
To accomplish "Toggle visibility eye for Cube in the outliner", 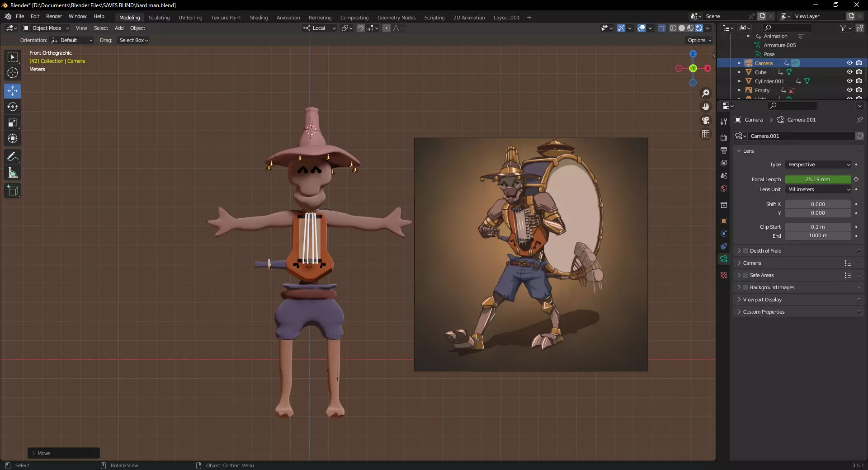I will click(849, 72).
